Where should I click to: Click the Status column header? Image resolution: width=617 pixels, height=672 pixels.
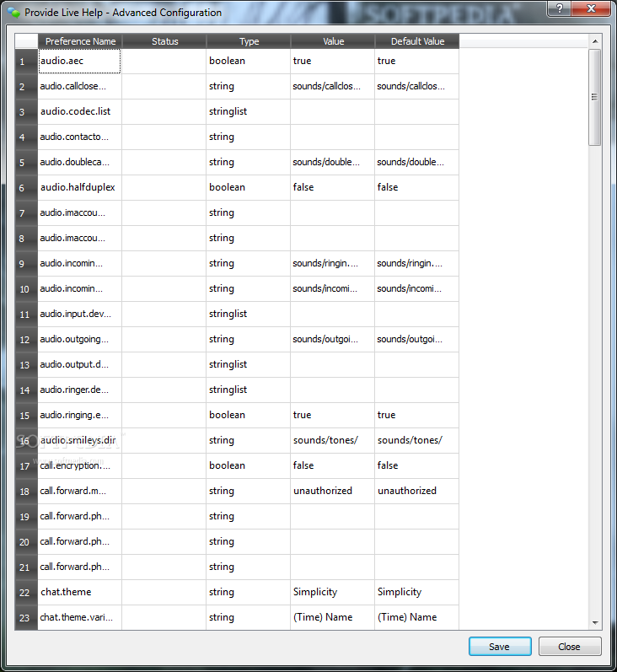point(164,41)
